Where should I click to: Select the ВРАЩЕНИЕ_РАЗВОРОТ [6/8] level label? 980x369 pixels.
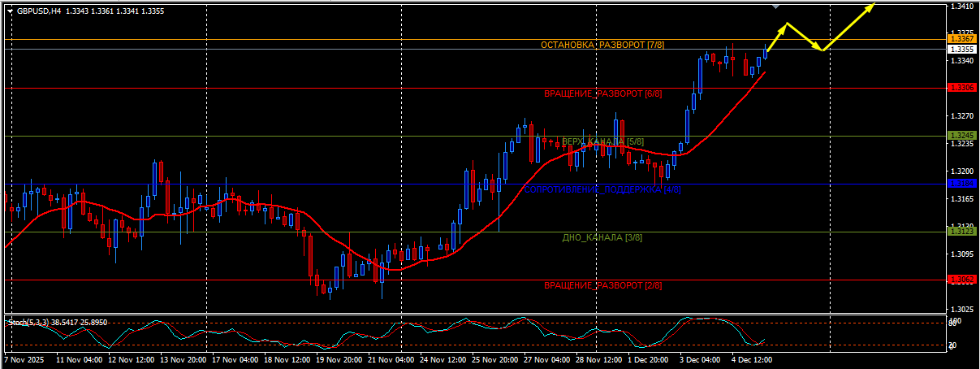click(x=602, y=94)
